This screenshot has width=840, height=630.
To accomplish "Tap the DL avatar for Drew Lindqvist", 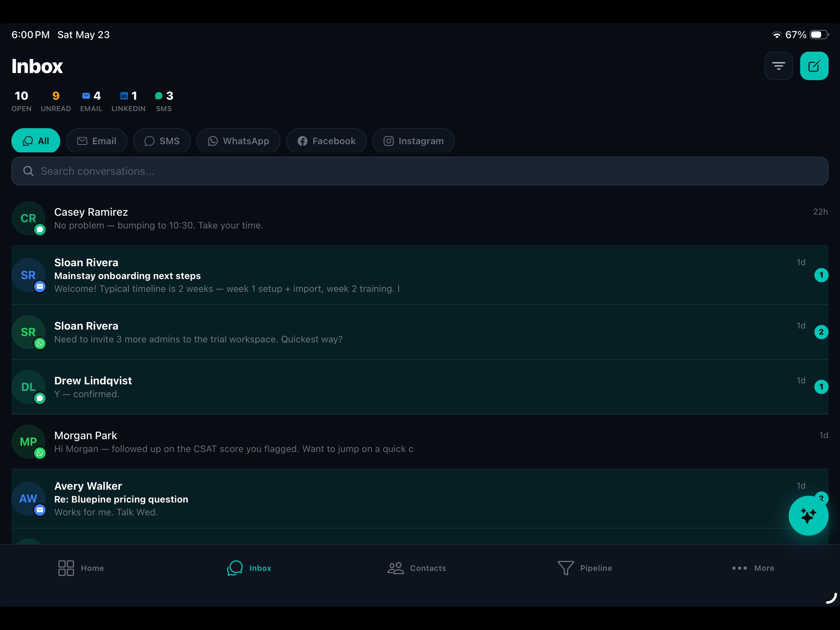I will coord(28,387).
